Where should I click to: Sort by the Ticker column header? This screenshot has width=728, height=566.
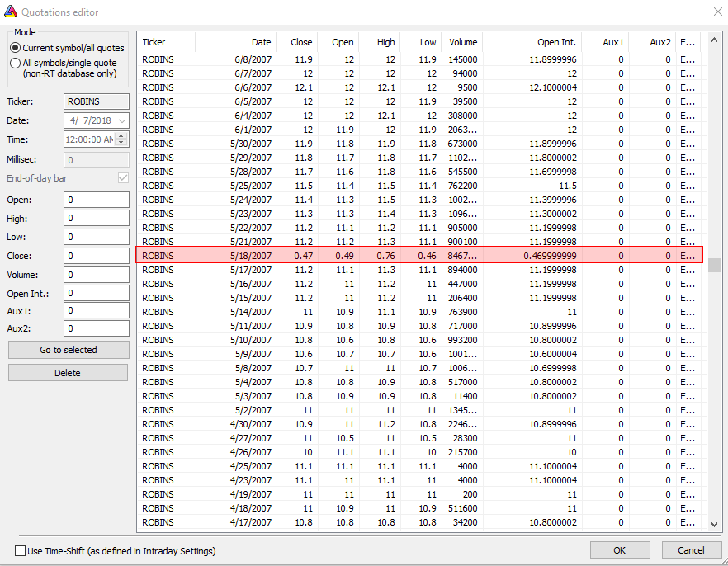165,42
